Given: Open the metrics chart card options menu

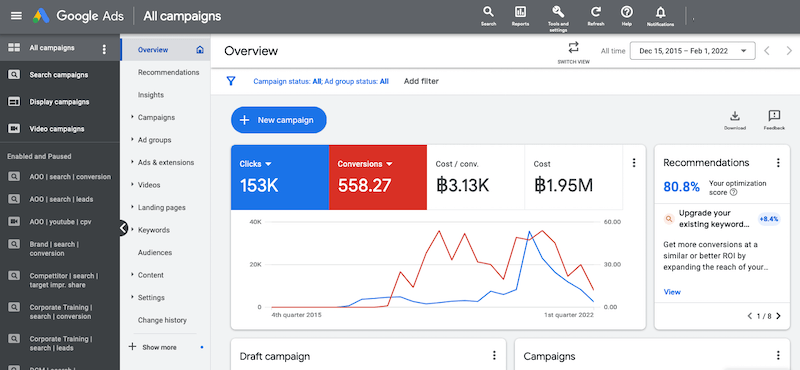Looking at the screenshot, I should coord(634,163).
